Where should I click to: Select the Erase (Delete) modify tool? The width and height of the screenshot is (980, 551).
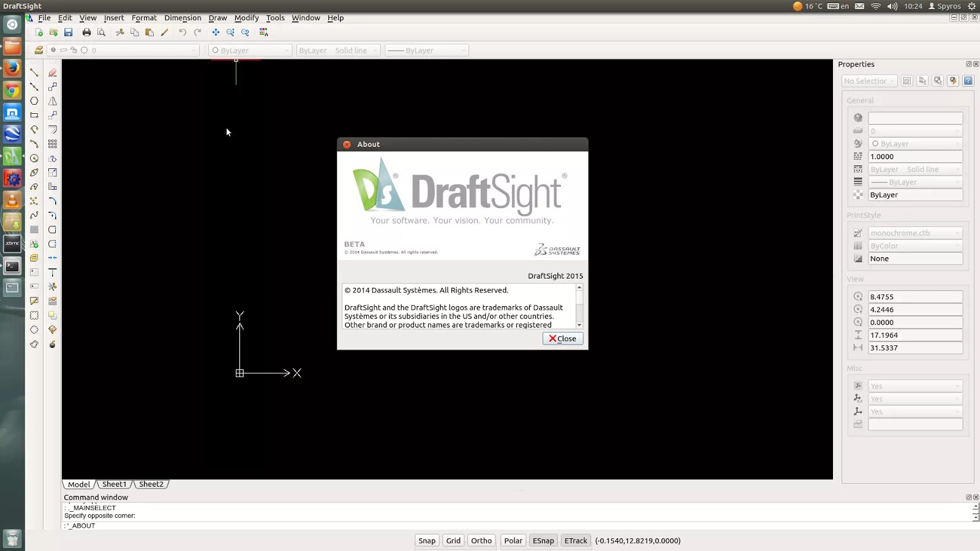(53, 72)
